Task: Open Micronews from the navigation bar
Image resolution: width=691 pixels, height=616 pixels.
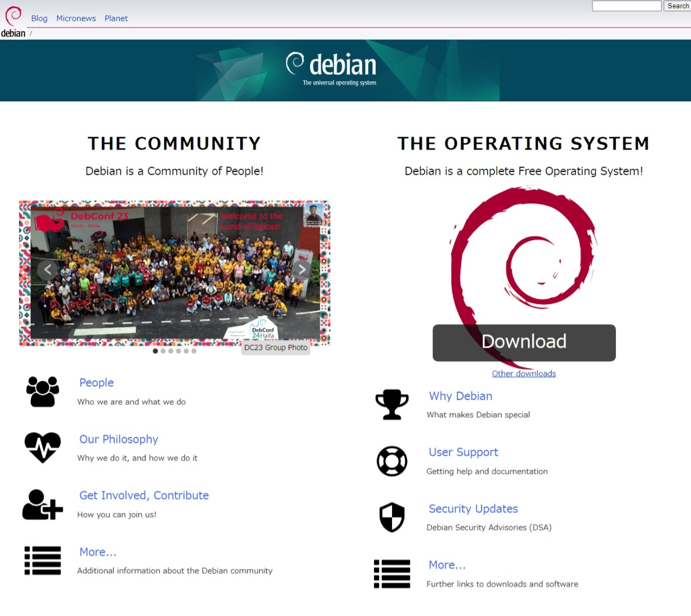Action: (76, 18)
